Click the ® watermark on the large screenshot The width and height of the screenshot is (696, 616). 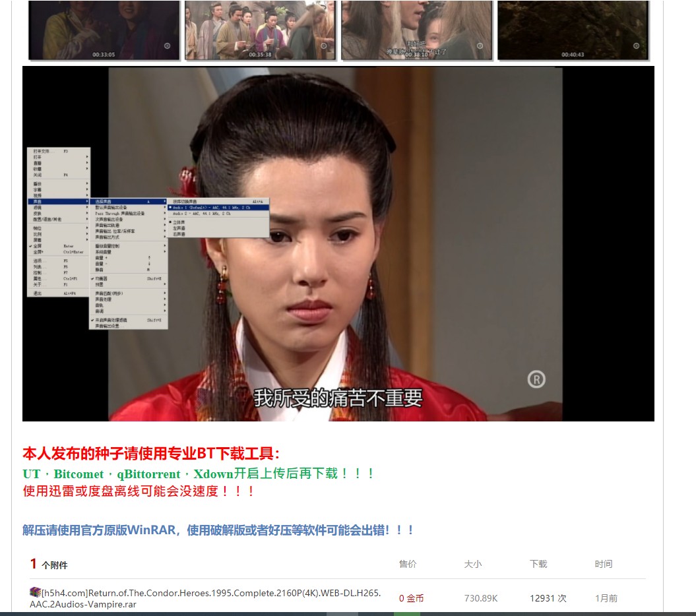tap(536, 379)
